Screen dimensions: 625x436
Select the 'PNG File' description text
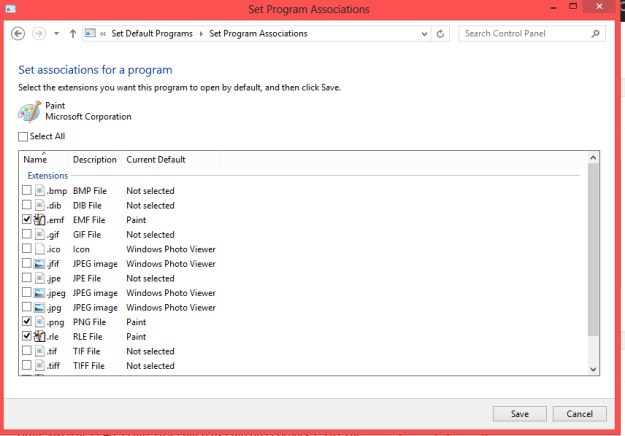tap(89, 322)
